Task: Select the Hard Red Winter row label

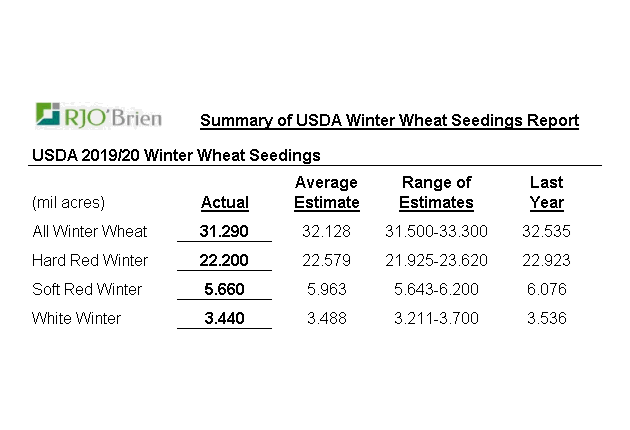Action: (x=90, y=260)
